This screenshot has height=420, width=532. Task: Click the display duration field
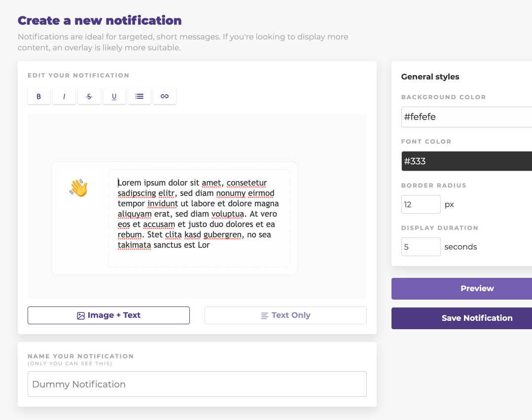tap(421, 246)
